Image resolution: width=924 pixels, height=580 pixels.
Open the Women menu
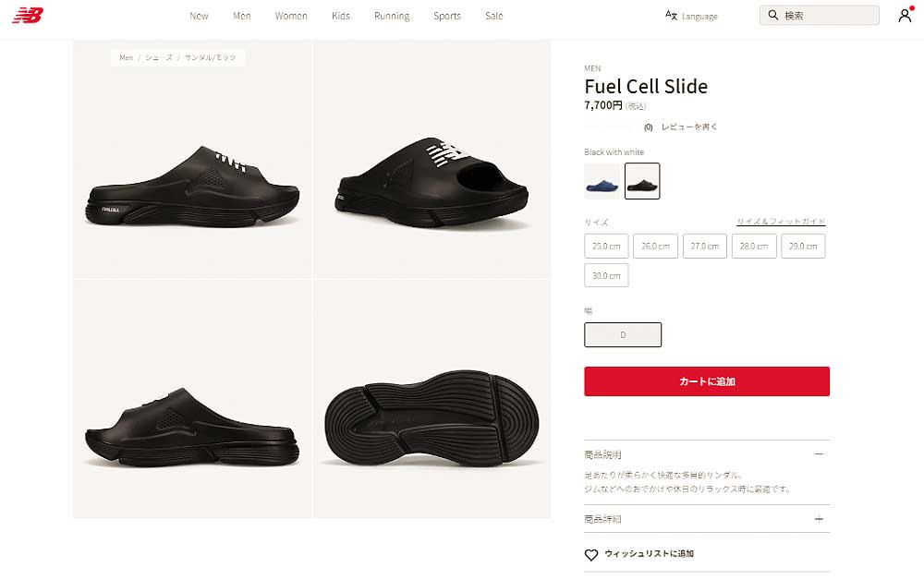tap(291, 16)
